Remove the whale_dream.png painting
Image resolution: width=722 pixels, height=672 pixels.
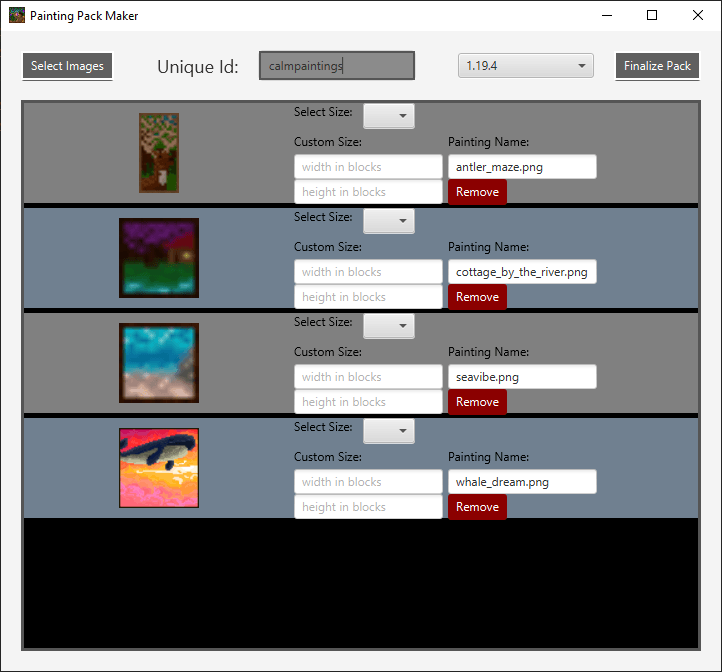tap(477, 507)
